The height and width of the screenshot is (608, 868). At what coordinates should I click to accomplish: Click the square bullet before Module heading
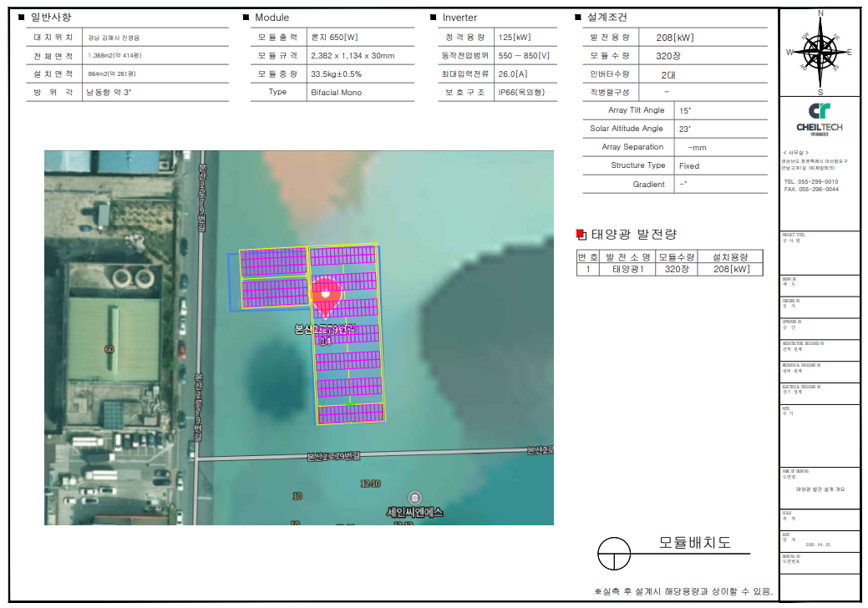pyautogui.click(x=246, y=18)
